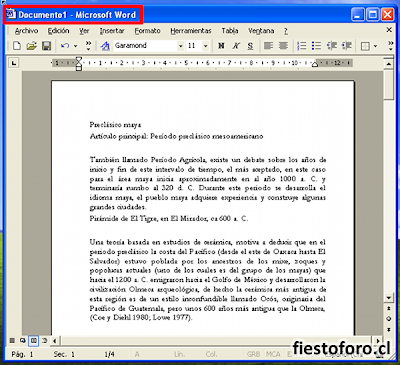Toggle GRB macro recording indicator

click(x=253, y=354)
